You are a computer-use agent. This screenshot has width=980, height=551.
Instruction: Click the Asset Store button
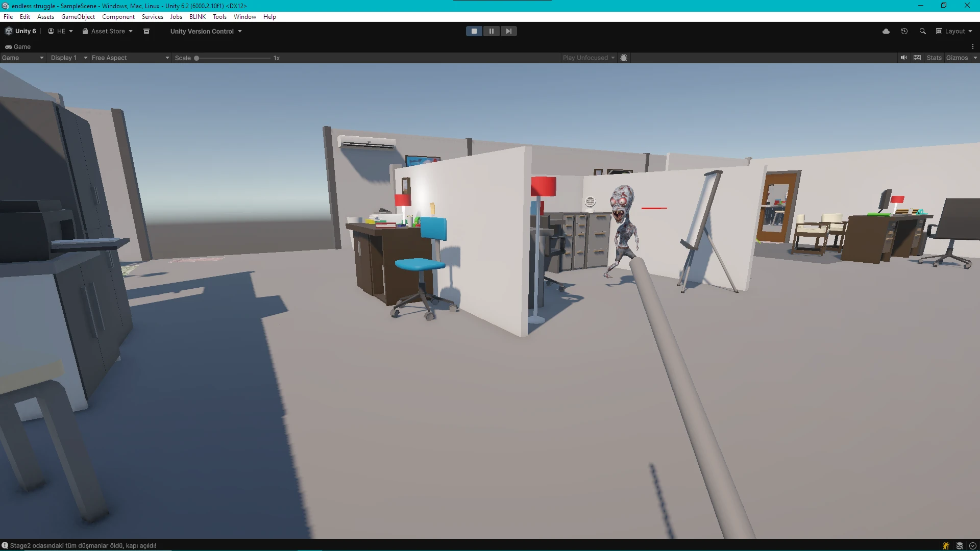[107, 31]
